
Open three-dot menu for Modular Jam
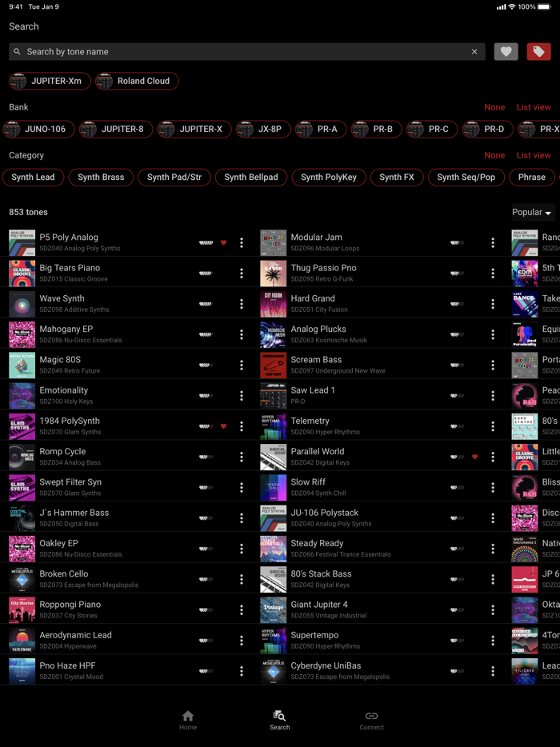pos(493,243)
